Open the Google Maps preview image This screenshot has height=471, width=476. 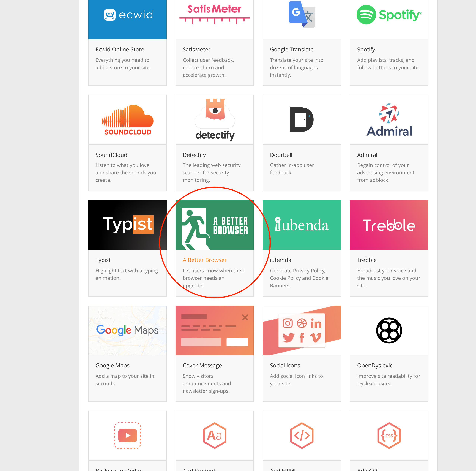(x=127, y=330)
